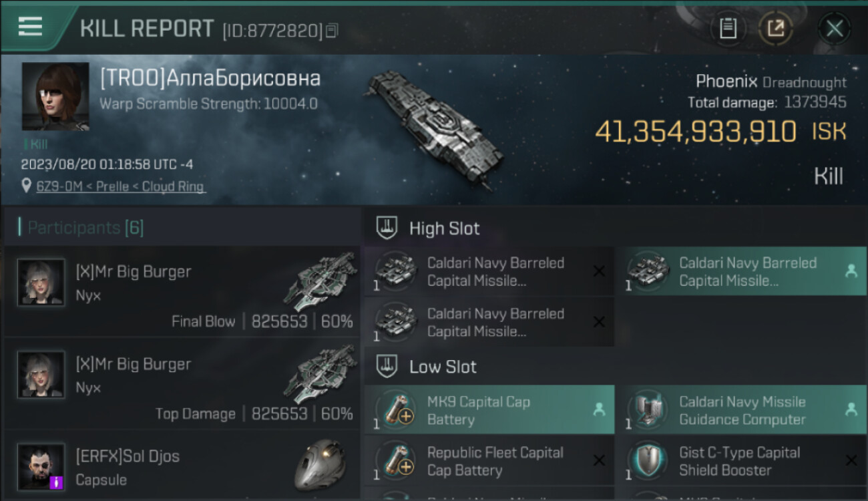Viewport: 868px width, 501px height.
Task: Close the kill report window
Action: click(834, 29)
